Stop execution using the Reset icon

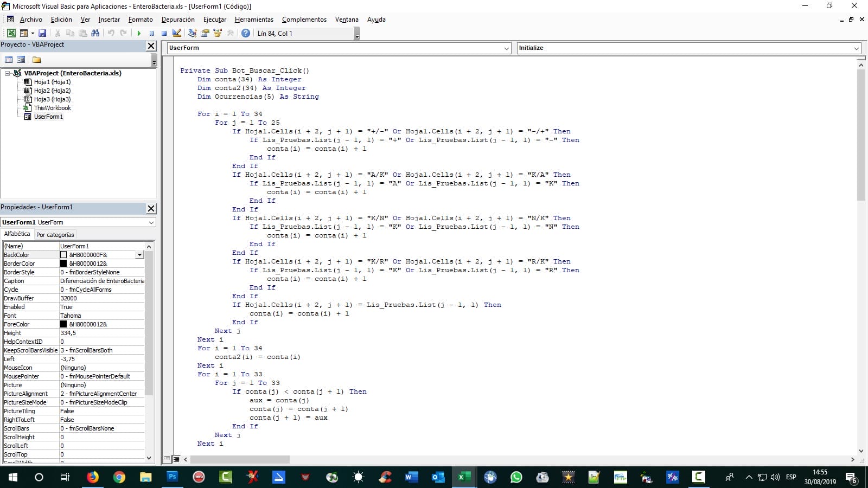pos(164,33)
